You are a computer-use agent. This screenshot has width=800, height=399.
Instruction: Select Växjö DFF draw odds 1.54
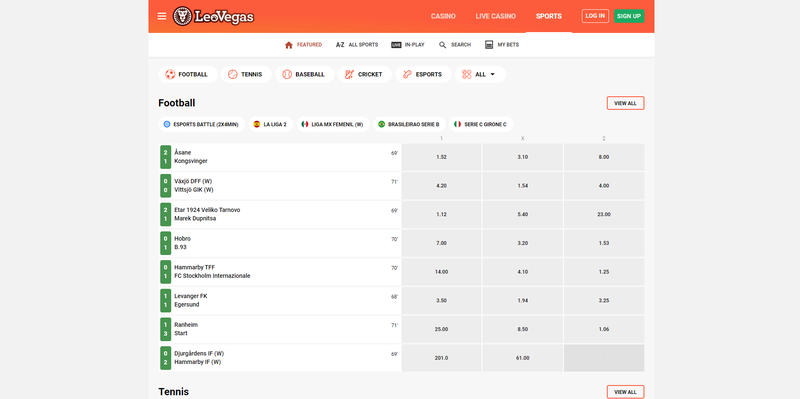click(x=522, y=186)
